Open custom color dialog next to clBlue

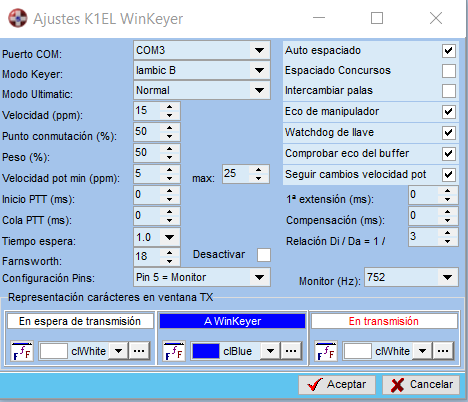[291, 351]
